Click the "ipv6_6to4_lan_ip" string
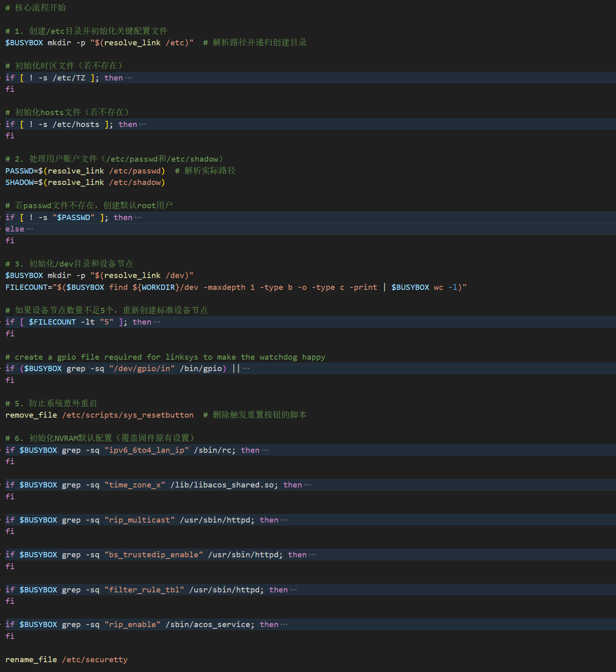 [x=147, y=450]
